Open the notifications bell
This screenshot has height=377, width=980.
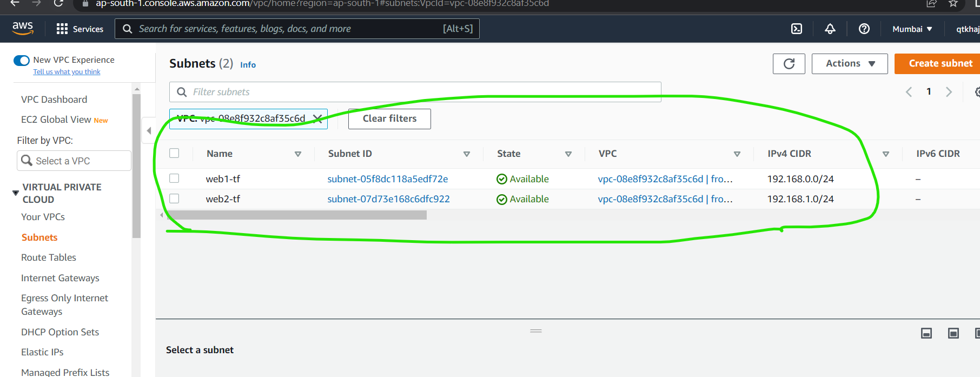(830, 29)
